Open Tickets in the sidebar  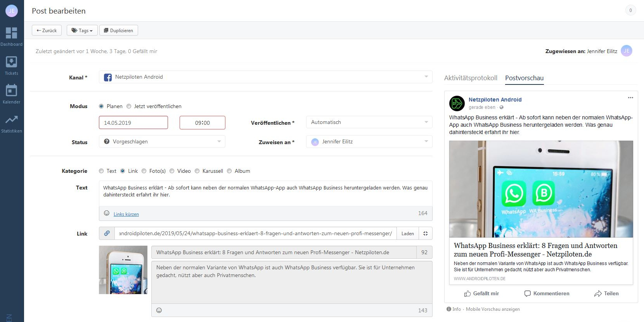click(11, 62)
